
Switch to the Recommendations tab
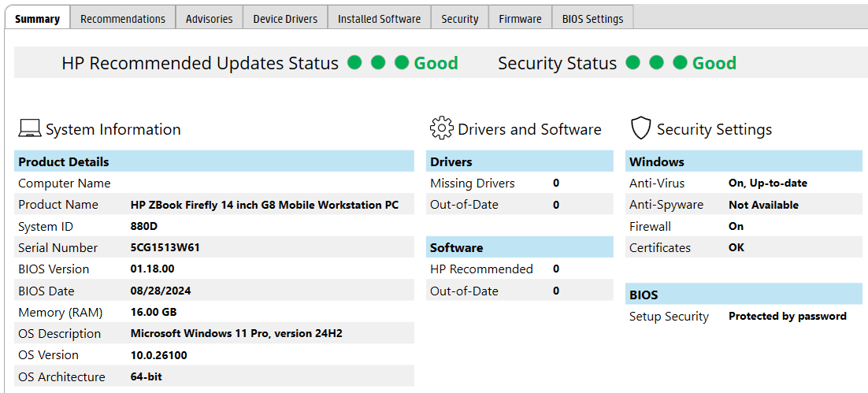point(123,18)
